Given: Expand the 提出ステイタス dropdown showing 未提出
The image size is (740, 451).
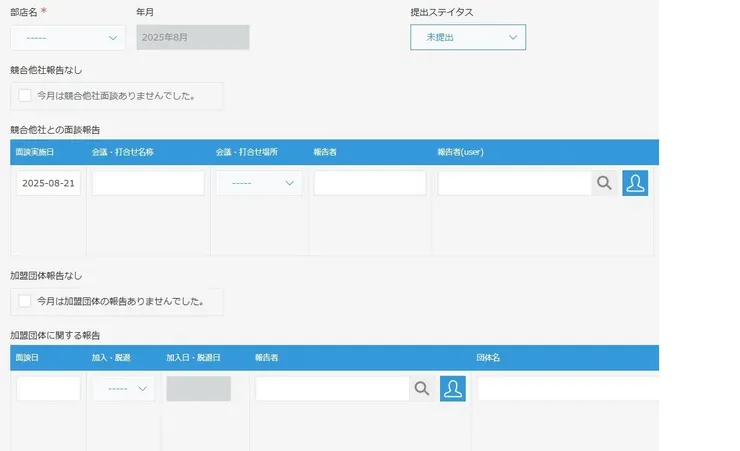Looking at the screenshot, I should click(467, 38).
